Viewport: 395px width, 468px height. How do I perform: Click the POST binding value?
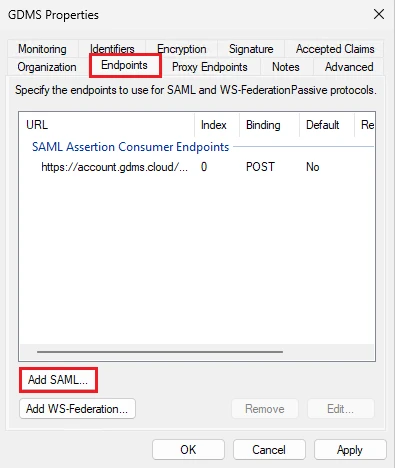[x=260, y=167]
